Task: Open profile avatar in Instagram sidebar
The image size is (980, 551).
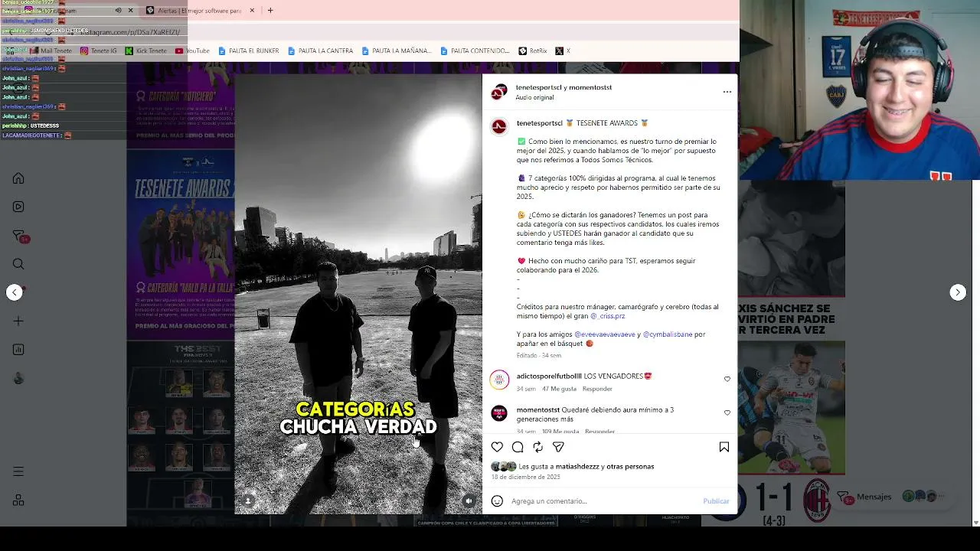Action: coord(18,379)
